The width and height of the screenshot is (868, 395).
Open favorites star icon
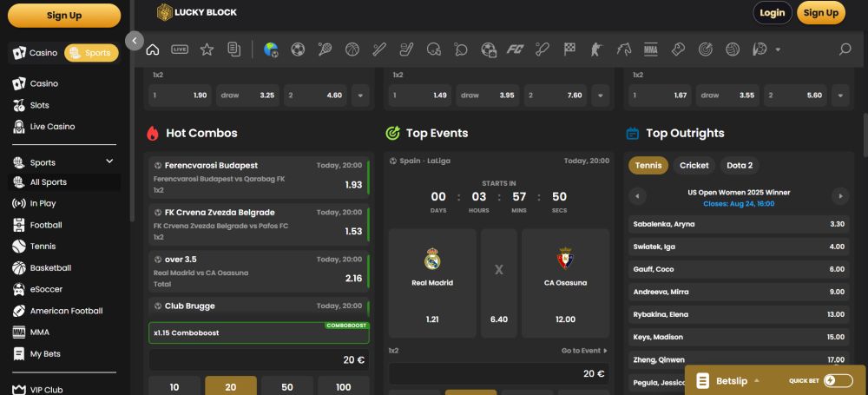tap(207, 49)
